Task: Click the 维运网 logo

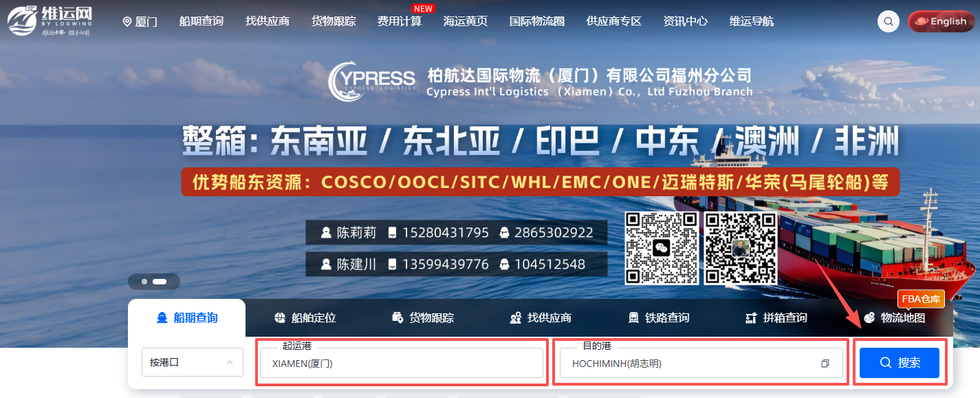Action: (x=50, y=21)
